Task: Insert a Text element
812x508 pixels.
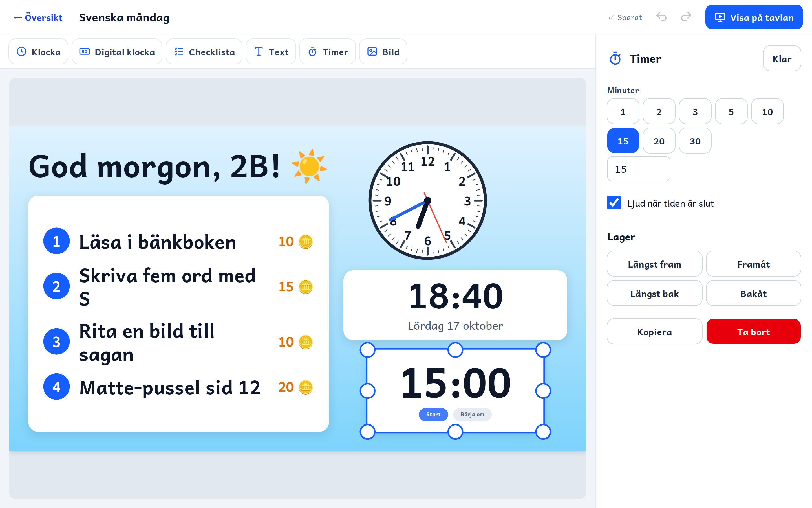Action: pyautogui.click(x=271, y=52)
